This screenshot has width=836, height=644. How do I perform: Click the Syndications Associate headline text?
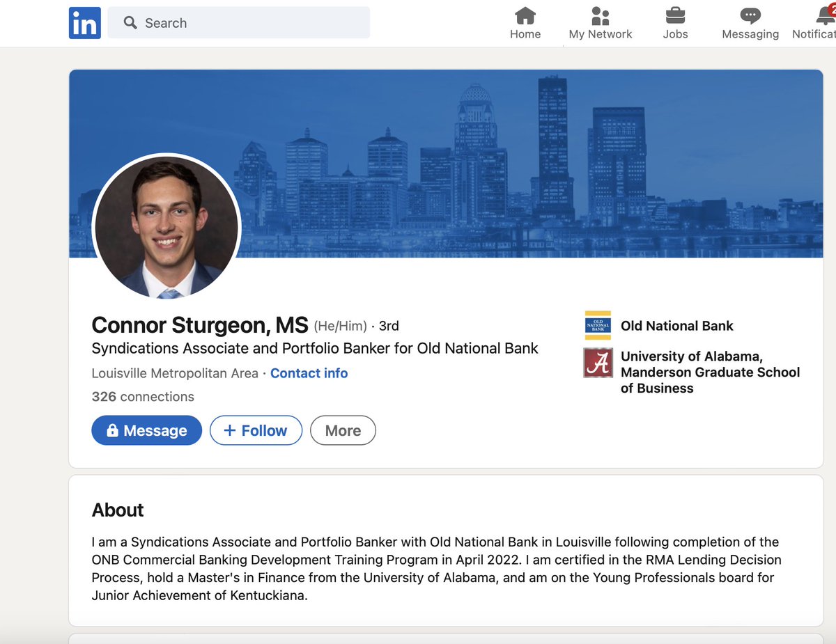click(315, 348)
